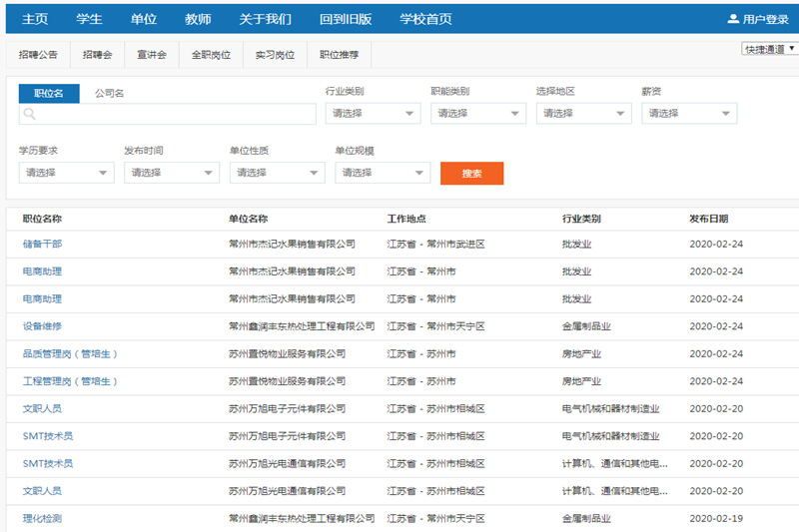Go to 学校首页

click(425, 19)
